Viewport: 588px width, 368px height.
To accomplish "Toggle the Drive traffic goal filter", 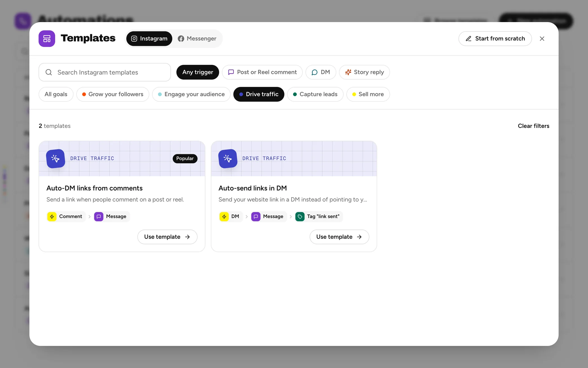I will click(x=259, y=94).
